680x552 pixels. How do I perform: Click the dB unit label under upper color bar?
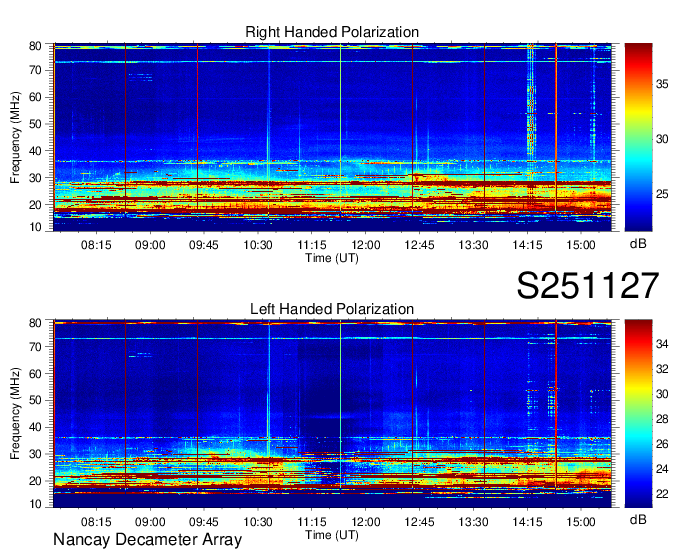(638, 243)
